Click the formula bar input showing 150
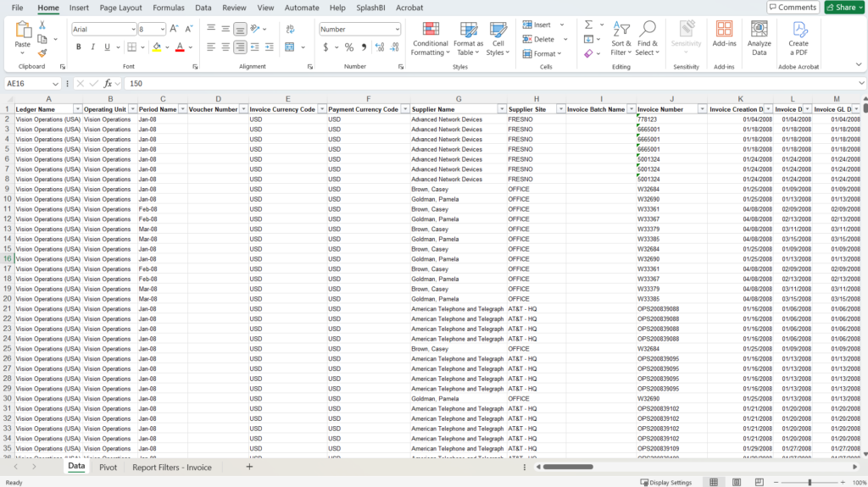Image resolution: width=868 pixels, height=487 pixels. pos(492,84)
